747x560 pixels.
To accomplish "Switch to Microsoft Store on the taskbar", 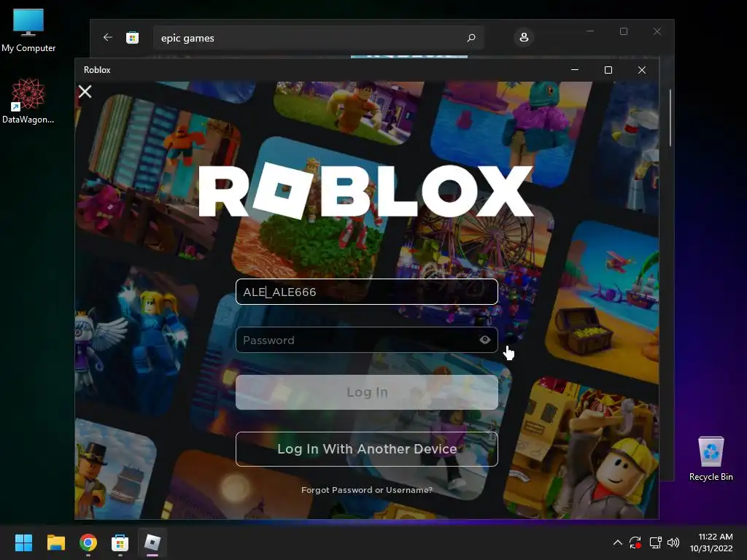I will tap(120, 542).
